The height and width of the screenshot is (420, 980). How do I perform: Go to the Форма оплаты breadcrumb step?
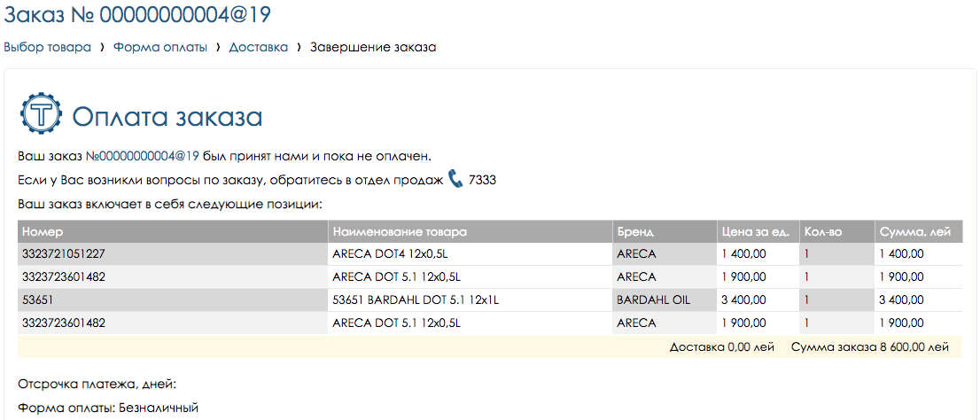(160, 47)
